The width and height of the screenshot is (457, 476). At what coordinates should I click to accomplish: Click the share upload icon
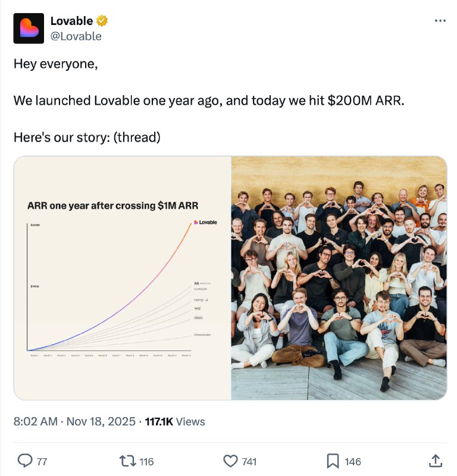[x=435, y=461]
